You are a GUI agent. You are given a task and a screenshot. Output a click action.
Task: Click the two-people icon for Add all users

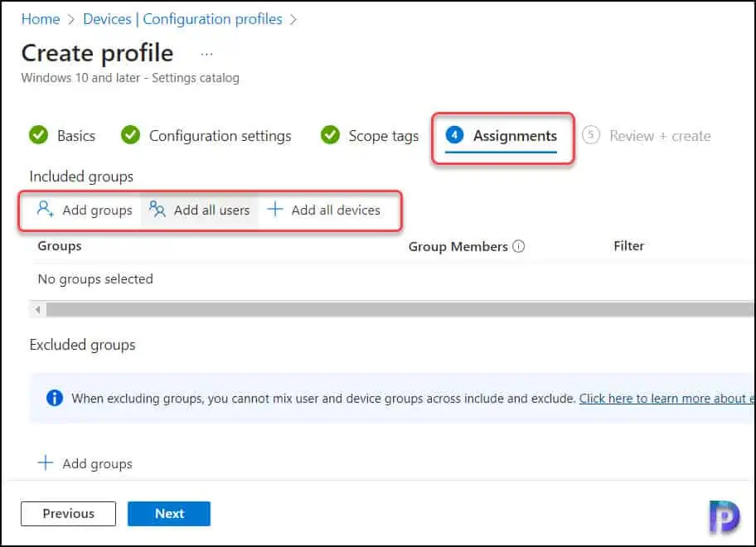pyautogui.click(x=157, y=209)
